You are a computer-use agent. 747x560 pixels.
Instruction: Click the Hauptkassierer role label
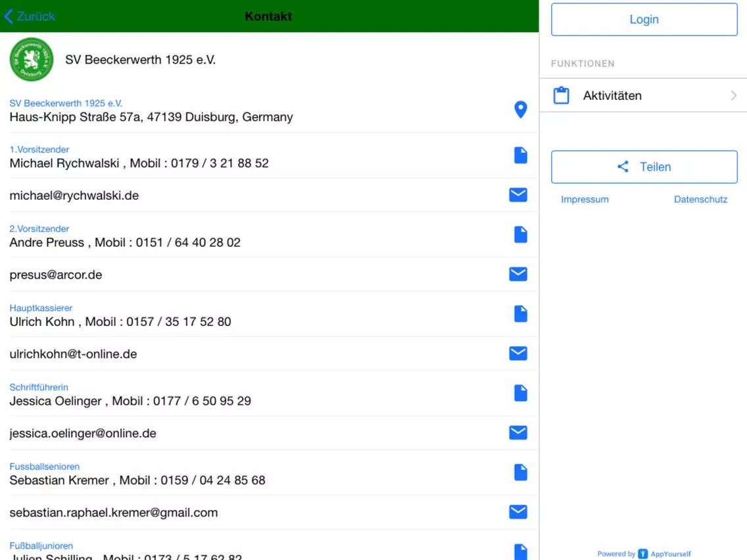tap(41, 308)
